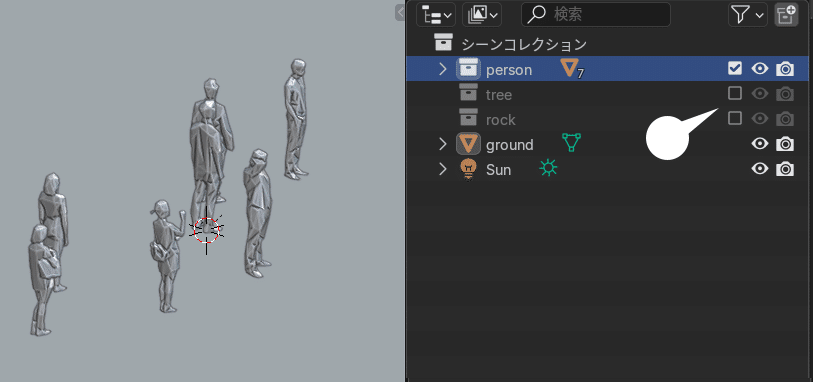Select the rock collection name
The image size is (813, 382).
[x=500, y=120]
